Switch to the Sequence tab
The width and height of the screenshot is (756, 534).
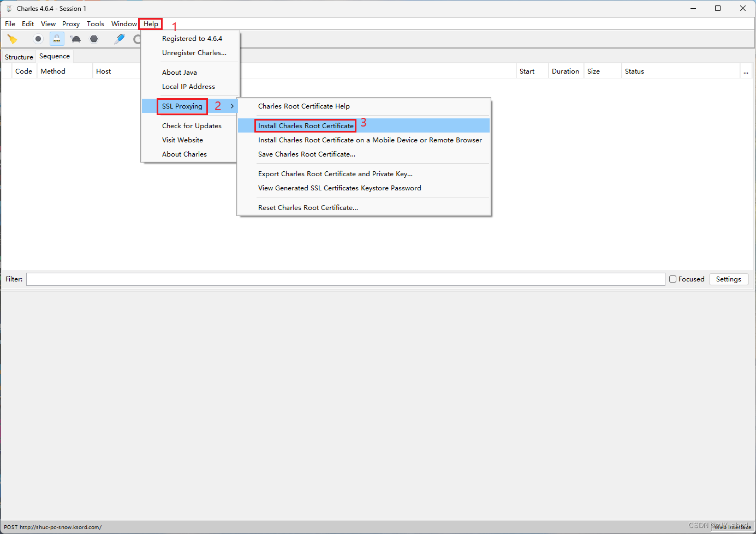click(55, 56)
